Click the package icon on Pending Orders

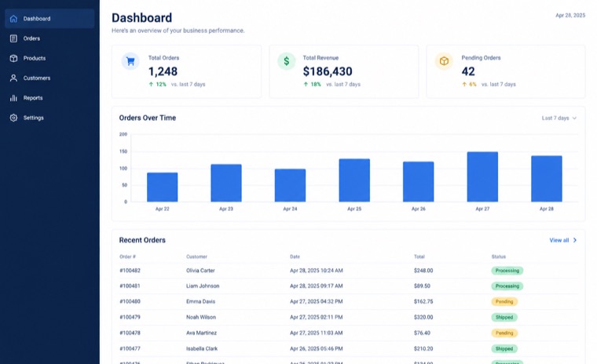tap(444, 61)
